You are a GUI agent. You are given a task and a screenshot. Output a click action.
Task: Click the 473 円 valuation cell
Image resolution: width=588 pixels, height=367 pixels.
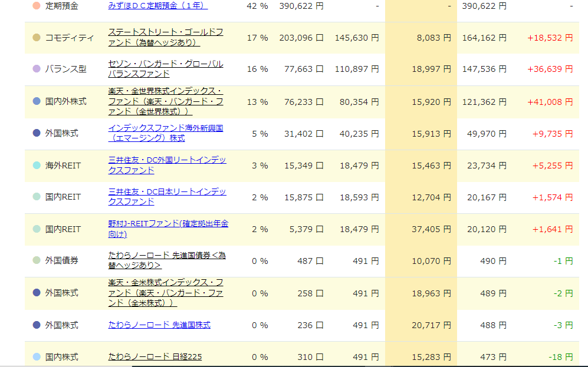[494, 357]
